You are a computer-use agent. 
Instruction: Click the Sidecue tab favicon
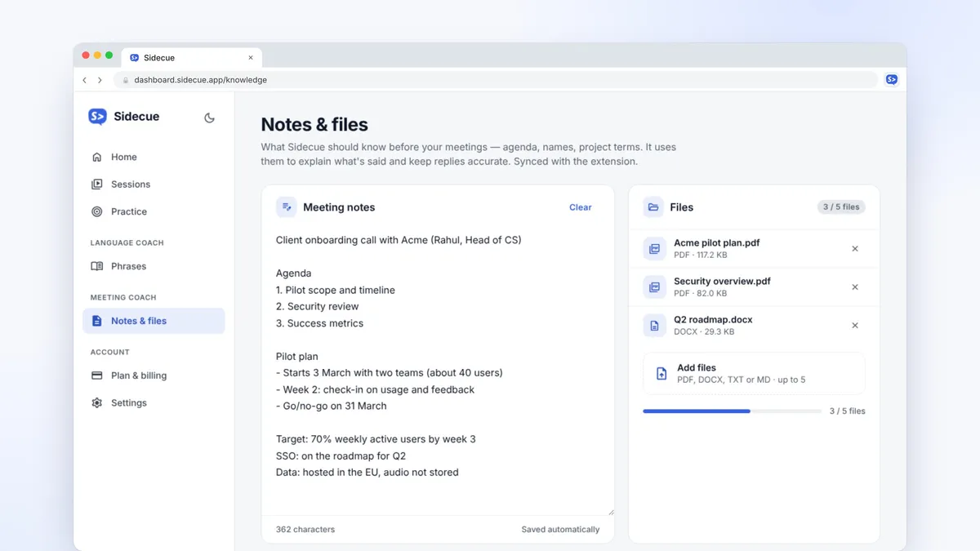[135, 58]
